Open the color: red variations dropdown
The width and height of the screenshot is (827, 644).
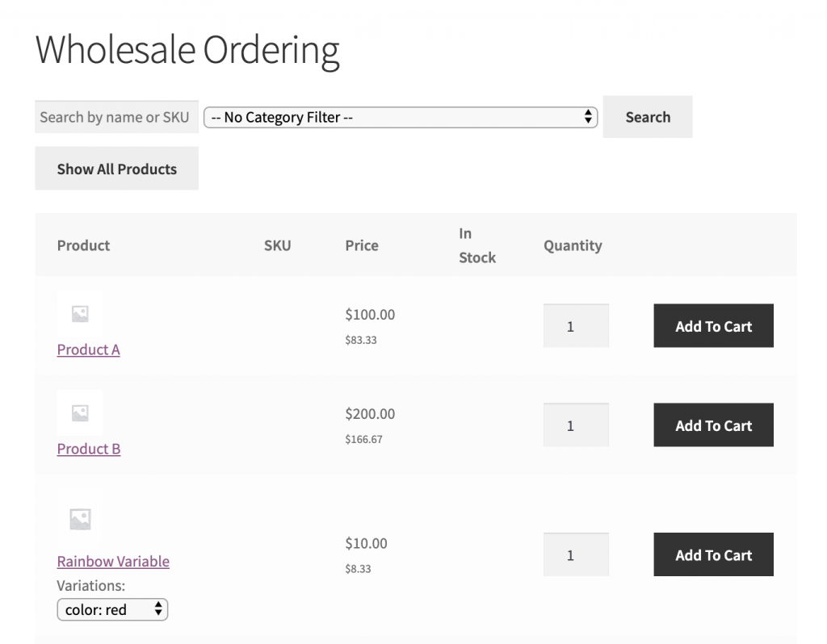(x=112, y=609)
